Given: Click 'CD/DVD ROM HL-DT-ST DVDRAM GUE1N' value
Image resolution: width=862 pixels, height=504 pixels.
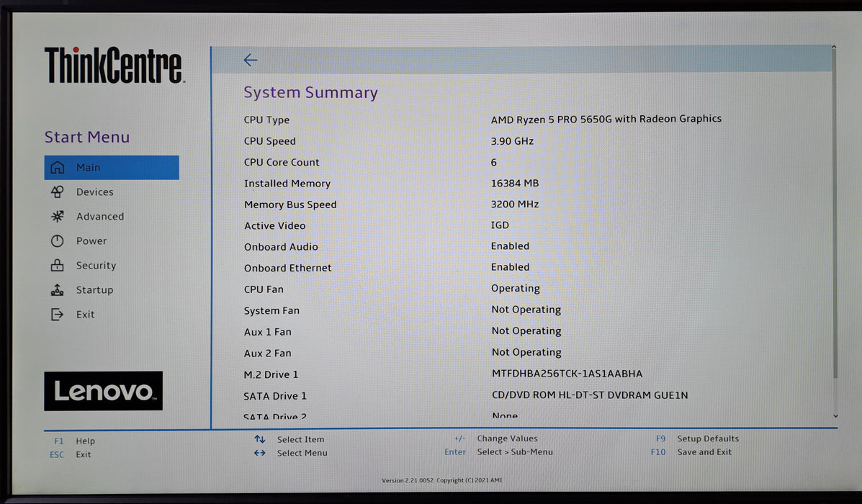Looking at the screenshot, I should [590, 395].
